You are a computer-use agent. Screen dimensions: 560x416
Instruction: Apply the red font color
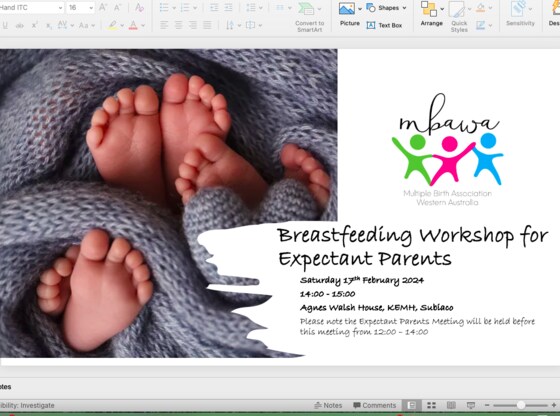pyautogui.click(x=133, y=25)
